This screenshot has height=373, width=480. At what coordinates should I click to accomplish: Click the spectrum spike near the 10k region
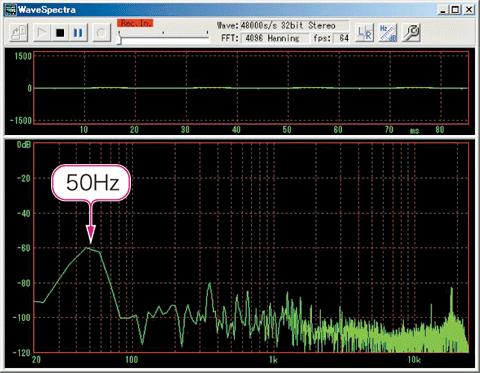coord(452,300)
